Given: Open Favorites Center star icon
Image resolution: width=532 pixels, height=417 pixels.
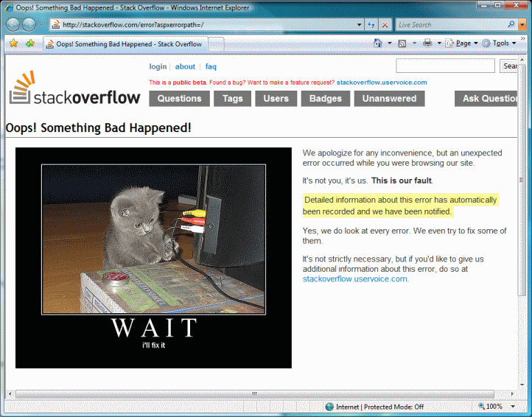Looking at the screenshot, I should pyautogui.click(x=13, y=43).
